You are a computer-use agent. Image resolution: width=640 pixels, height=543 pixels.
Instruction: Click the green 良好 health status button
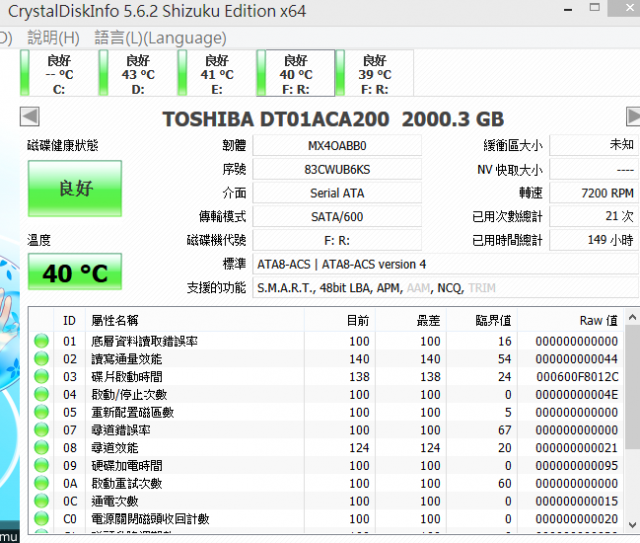click(x=75, y=188)
